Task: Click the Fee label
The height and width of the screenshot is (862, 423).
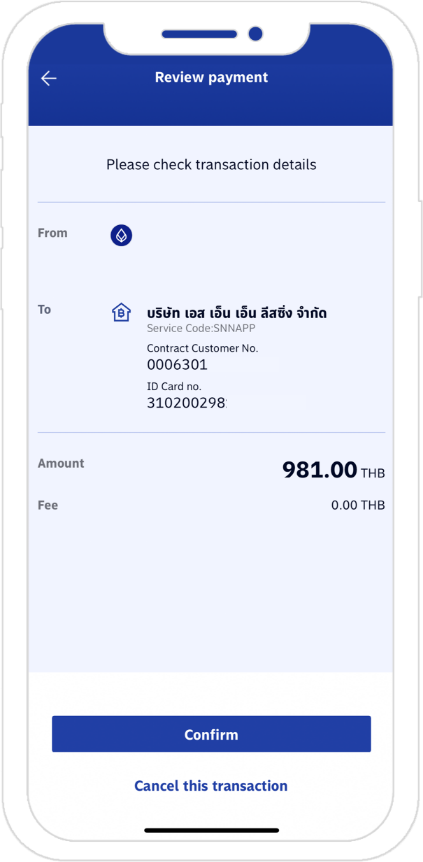Action: 48,505
